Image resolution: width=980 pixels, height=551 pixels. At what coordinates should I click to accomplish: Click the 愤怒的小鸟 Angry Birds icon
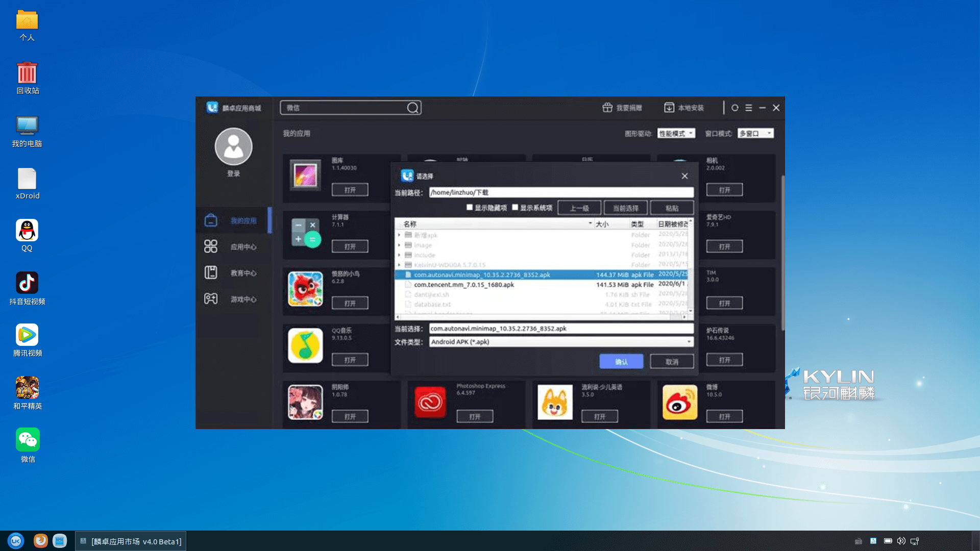click(x=305, y=289)
